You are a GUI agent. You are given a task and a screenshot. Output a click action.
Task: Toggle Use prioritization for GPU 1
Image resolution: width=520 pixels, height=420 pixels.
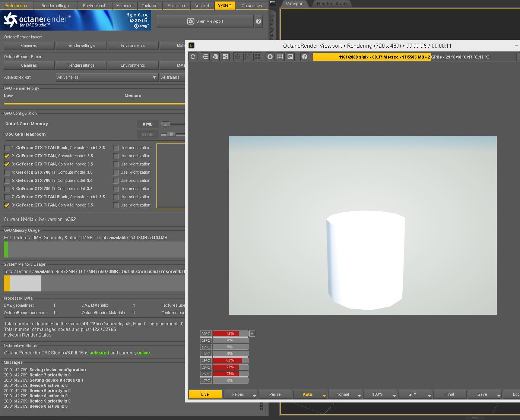point(116,148)
